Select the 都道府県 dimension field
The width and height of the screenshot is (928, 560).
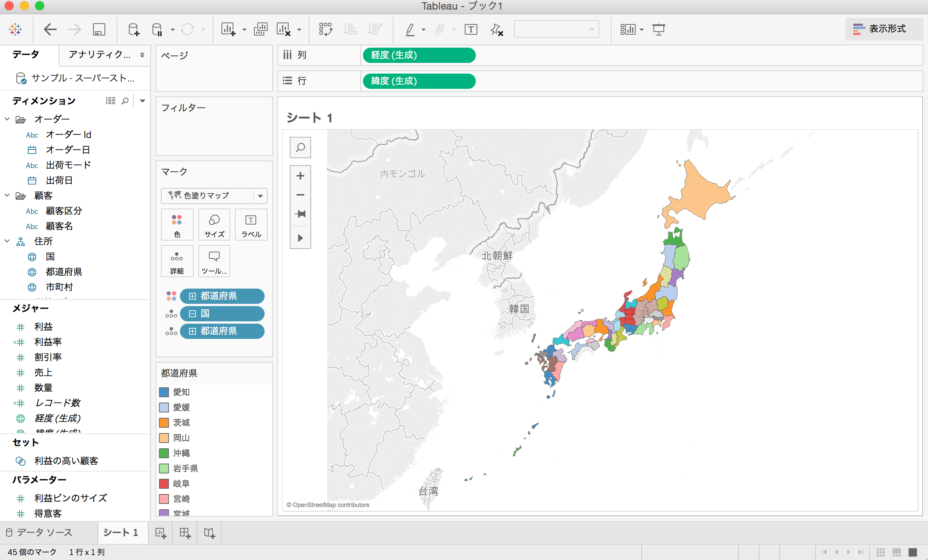(64, 272)
